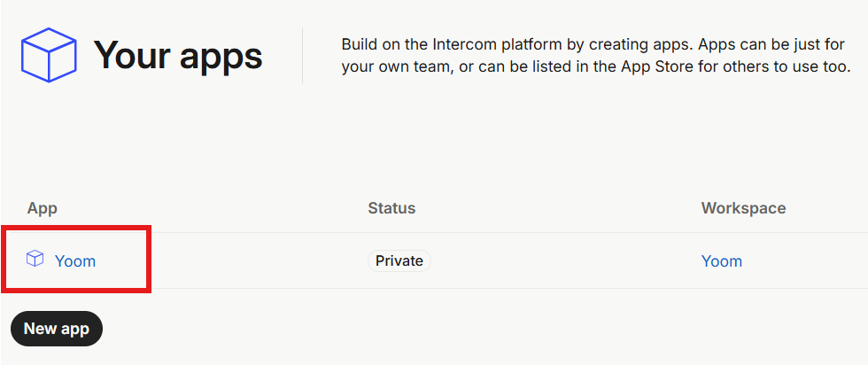
Task: Click the vertical divider beside the heading
Action: 303,55
